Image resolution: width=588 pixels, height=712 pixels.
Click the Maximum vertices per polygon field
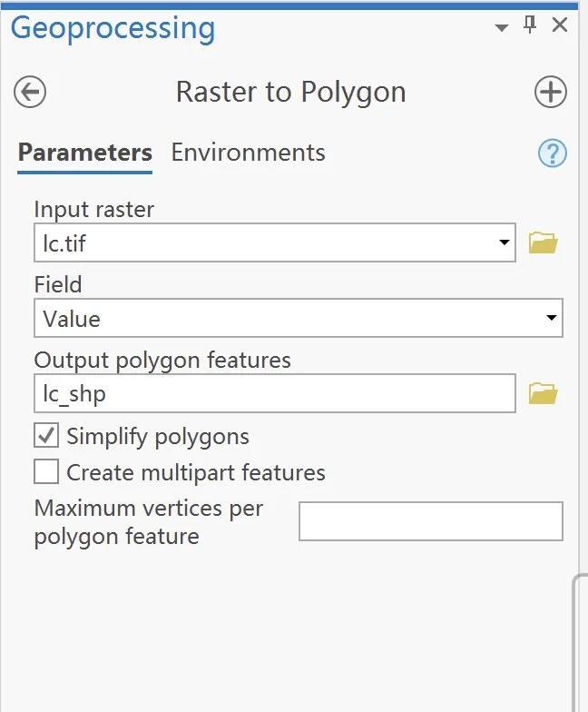pyautogui.click(x=430, y=521)
